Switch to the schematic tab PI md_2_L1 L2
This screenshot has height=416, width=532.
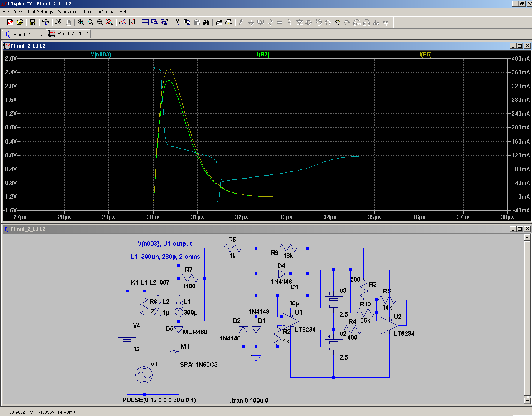(x=24, y=34)
